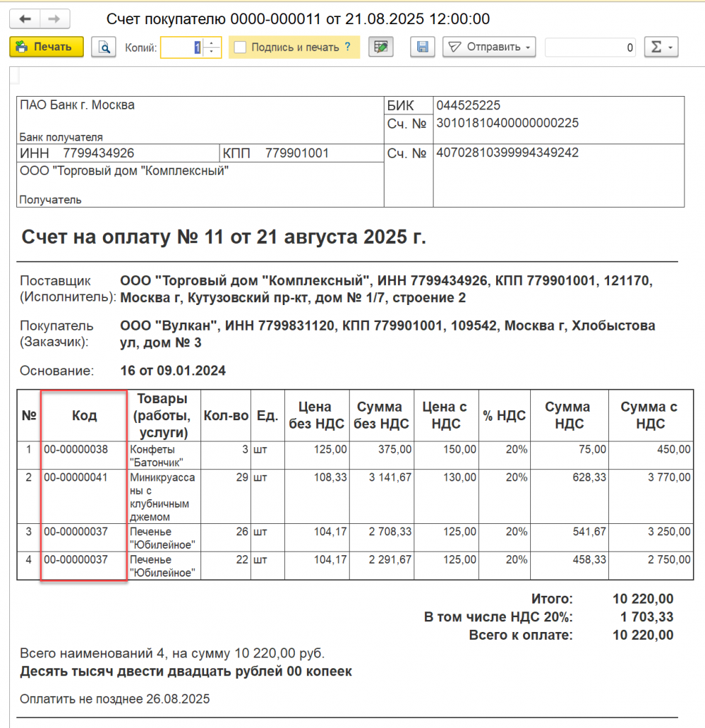Open the blue question mark help hint
The image size is (705, 728).
point(348,47)
